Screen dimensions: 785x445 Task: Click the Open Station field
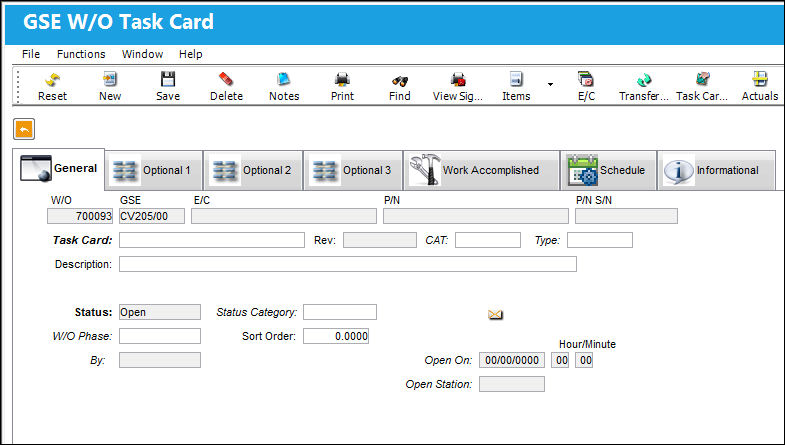512,384
